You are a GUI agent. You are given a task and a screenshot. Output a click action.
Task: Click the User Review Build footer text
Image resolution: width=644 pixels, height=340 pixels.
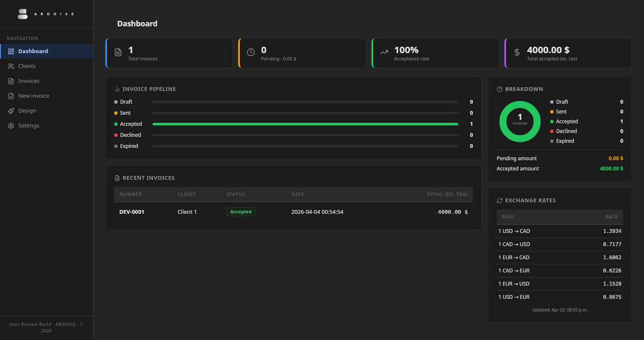(46, 328)
